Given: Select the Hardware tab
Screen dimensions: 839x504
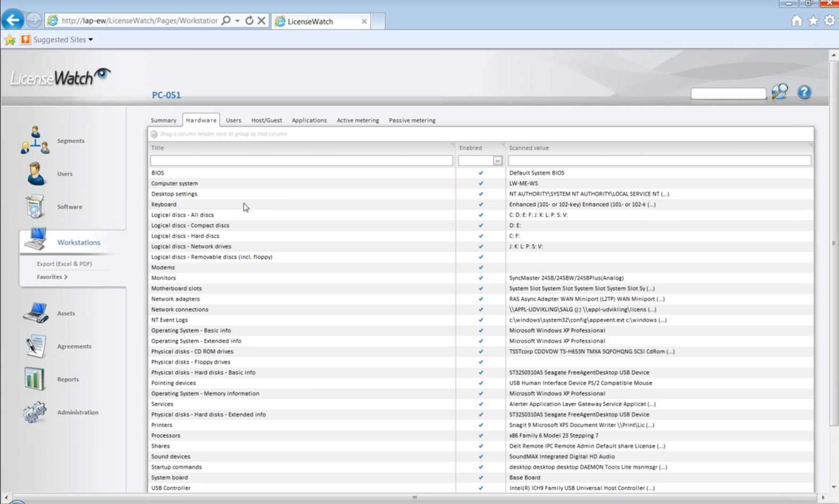Looking at the screenshot, I should pos(201,120).
